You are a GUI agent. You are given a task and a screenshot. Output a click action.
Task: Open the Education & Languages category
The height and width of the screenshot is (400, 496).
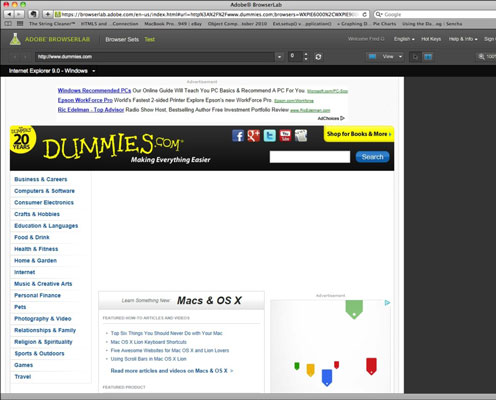tap(46, 226)
